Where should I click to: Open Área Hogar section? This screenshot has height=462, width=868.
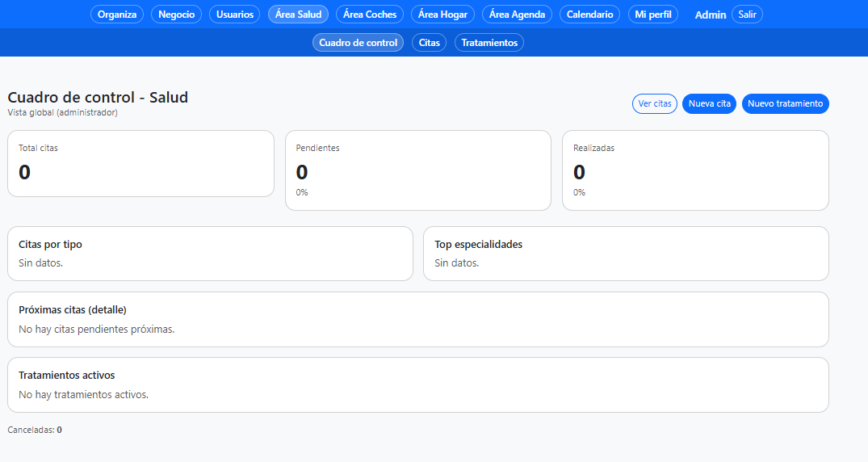tap(442, 15)
